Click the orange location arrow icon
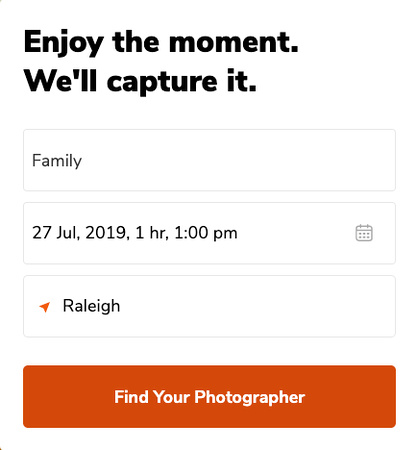This screenshot has height=450, width=417. 45,307
